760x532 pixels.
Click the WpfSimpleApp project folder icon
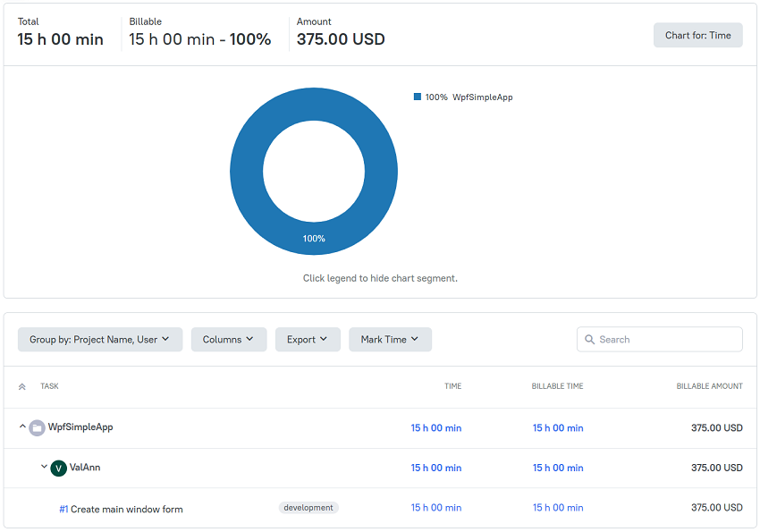click(x=37, y=427)
